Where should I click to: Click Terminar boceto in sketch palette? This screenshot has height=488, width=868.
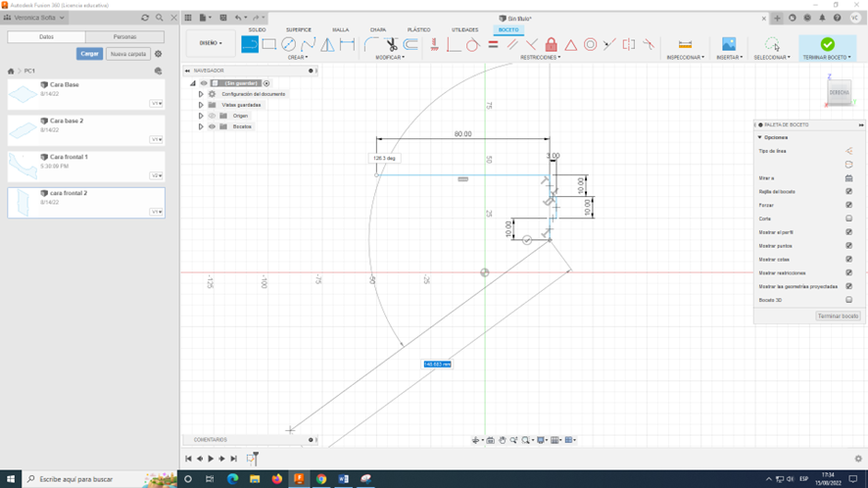point(838,316)
